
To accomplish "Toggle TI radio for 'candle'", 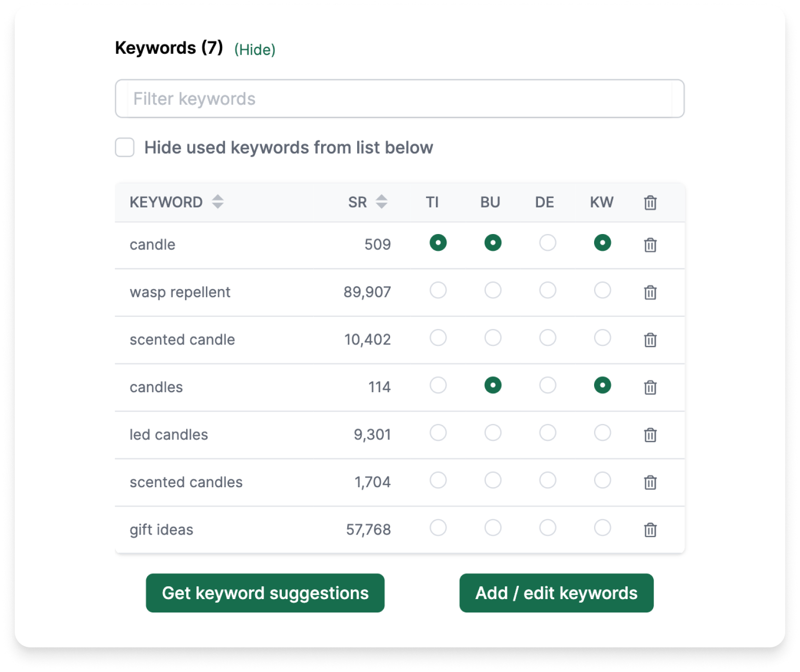I will (x=438, y=243).
